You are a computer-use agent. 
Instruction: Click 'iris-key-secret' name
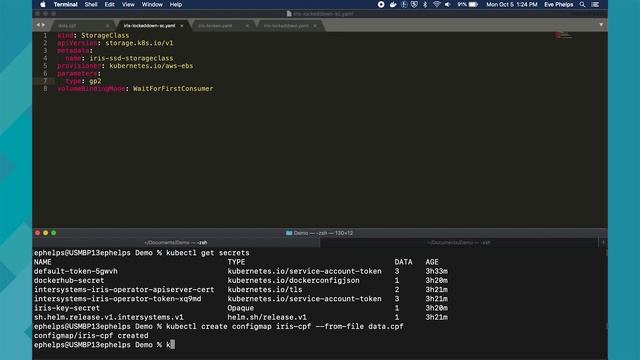point(67,308)
